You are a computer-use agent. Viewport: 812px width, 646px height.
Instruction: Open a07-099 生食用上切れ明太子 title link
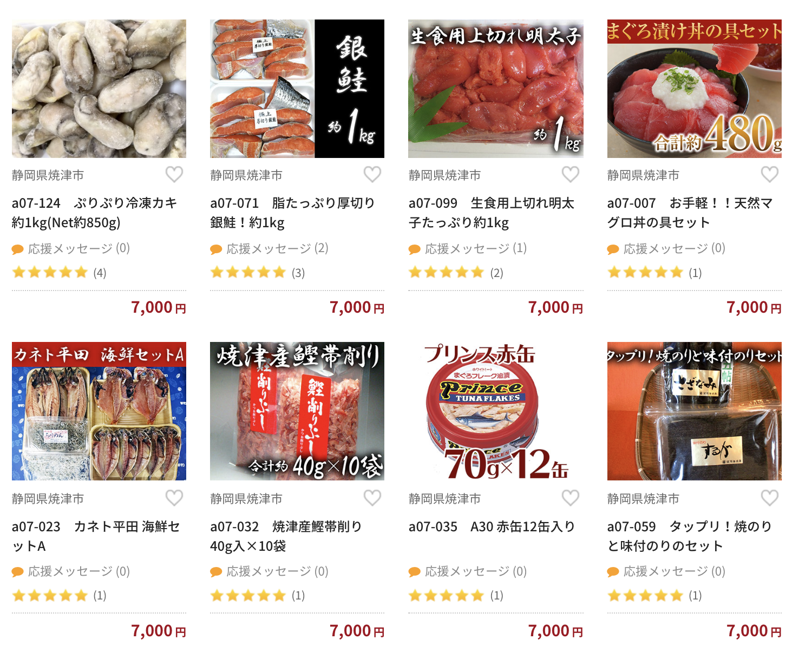coord(492,213)
